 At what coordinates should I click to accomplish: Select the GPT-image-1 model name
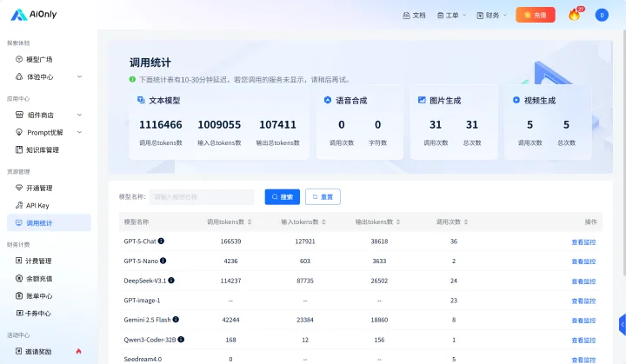click(142, 301)
